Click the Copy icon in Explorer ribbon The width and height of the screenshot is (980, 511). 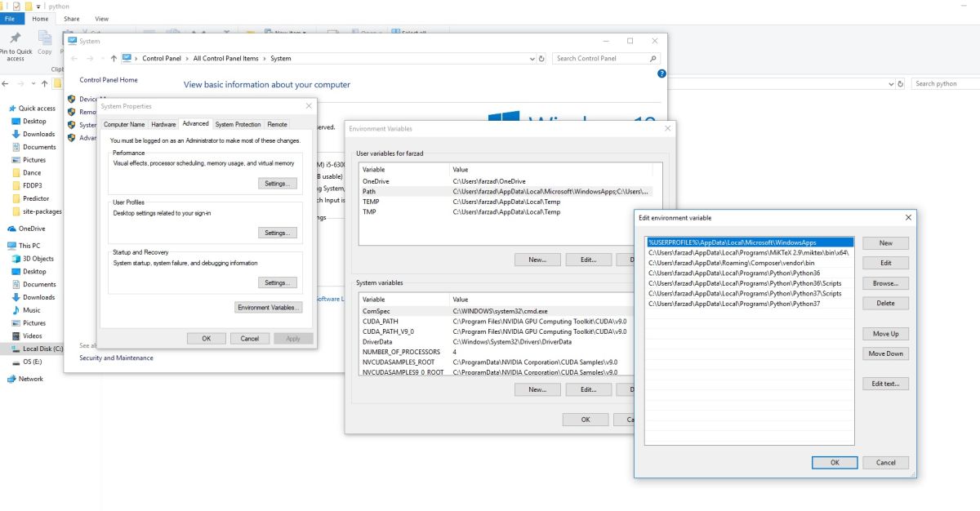tap(45, 38)
